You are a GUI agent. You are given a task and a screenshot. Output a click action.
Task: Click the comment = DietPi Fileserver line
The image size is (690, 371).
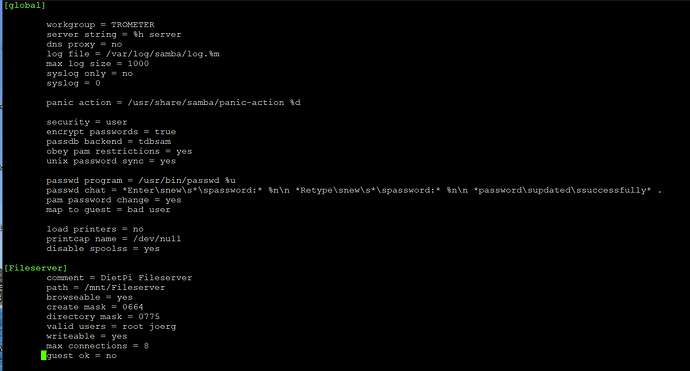point(119,278)
